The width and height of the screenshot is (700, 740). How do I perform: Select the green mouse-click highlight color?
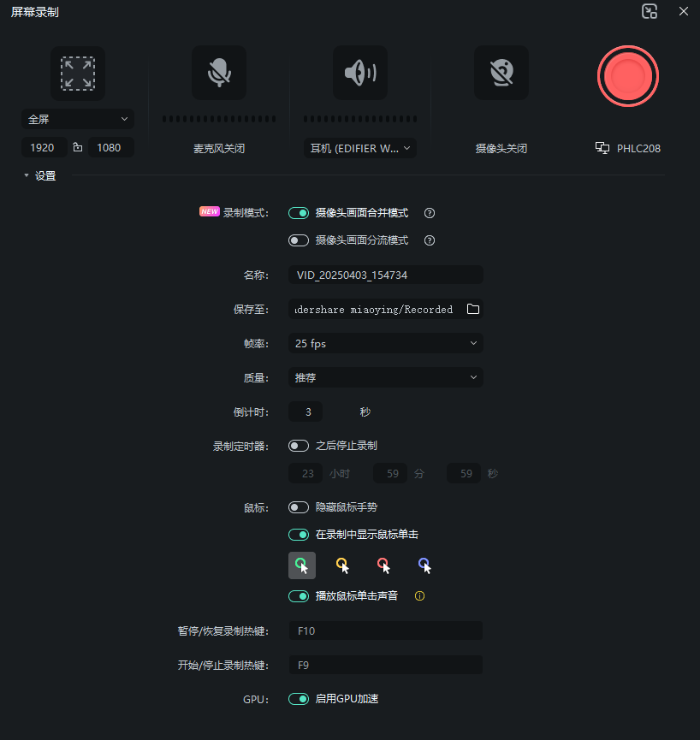point(302,565)
